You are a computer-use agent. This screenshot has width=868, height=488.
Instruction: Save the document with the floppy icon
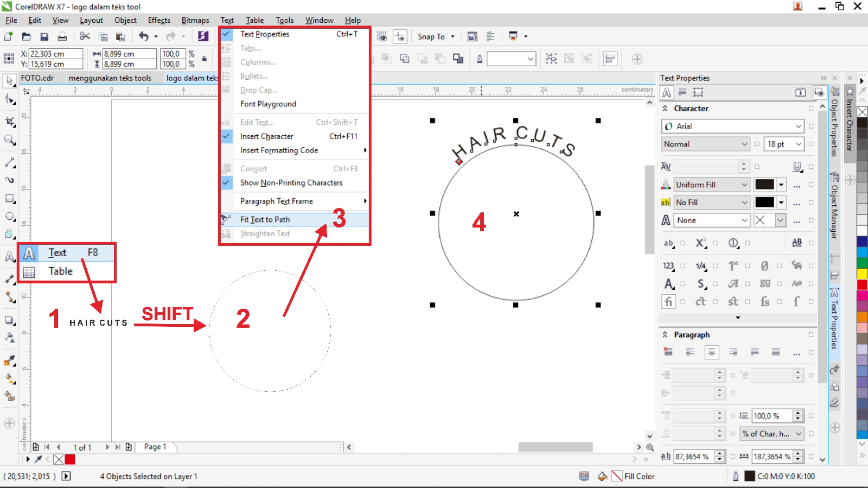[x=44, y=36]
